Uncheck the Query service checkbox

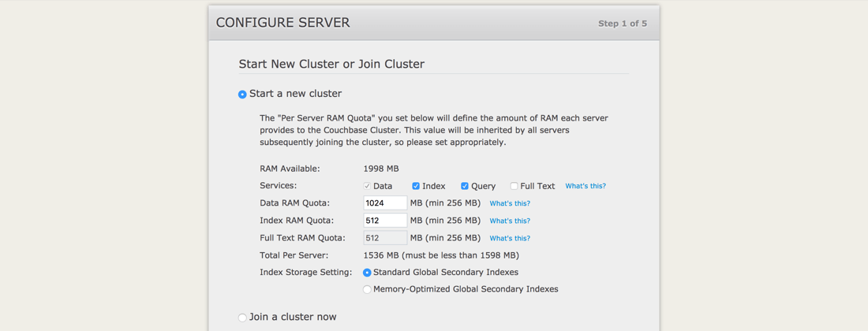tap(465, 186)
